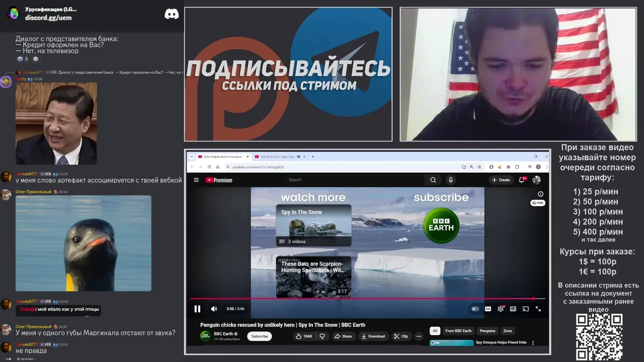Open the Xi Jinping image in chat
The height and width of the screenshot is (362, 644).
pyautogui.click(x=56, y=124)
